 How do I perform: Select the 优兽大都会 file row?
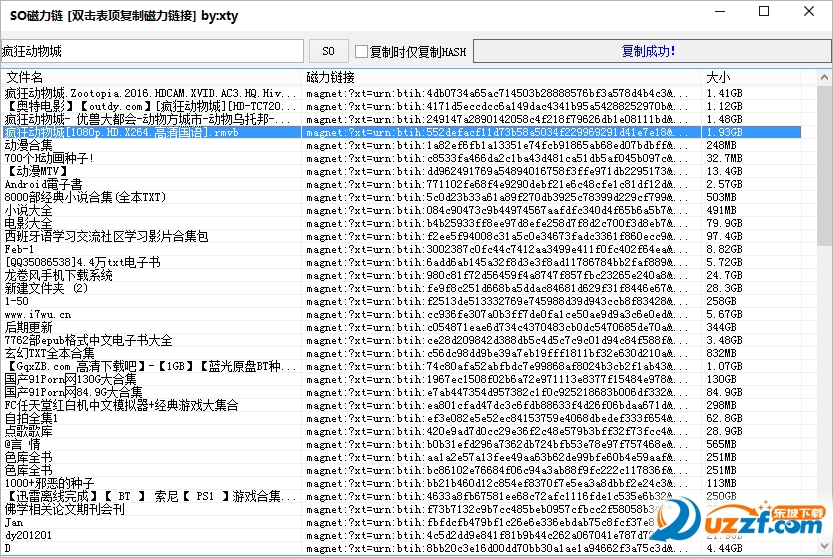401,119
